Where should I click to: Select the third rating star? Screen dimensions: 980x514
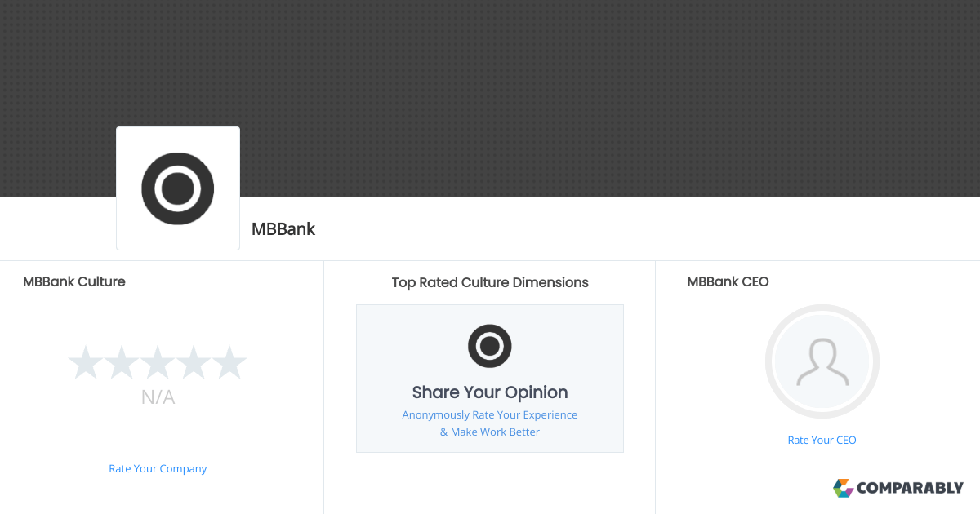coord(158,363)
